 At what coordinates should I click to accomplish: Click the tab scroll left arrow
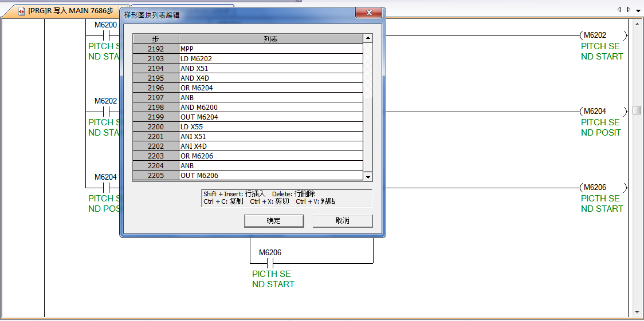[619, 10]
